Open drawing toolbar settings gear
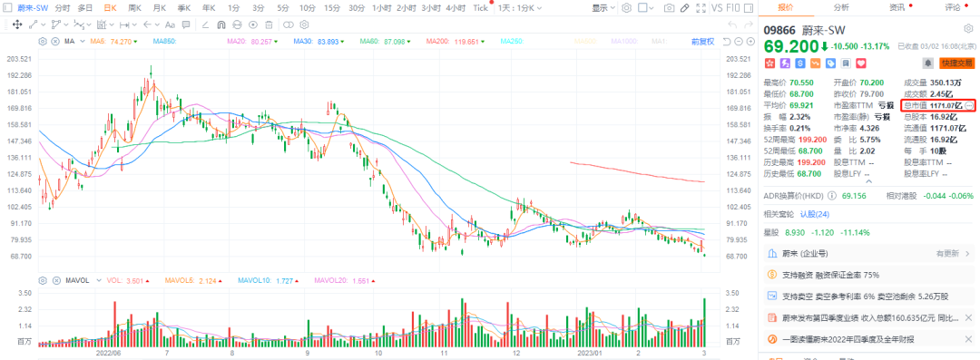Image resolution: width=980 pixels, height=360 pixels. [x=304, y=24]
